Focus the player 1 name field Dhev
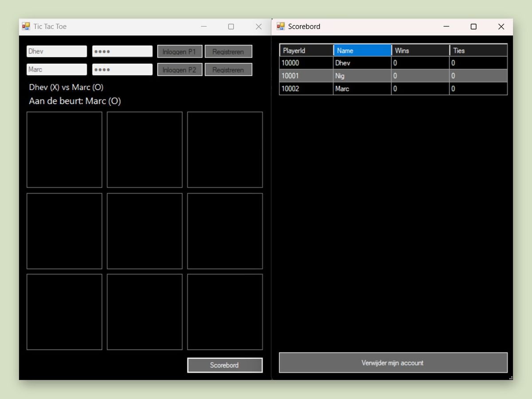The image size is (532, 399). 57,51
